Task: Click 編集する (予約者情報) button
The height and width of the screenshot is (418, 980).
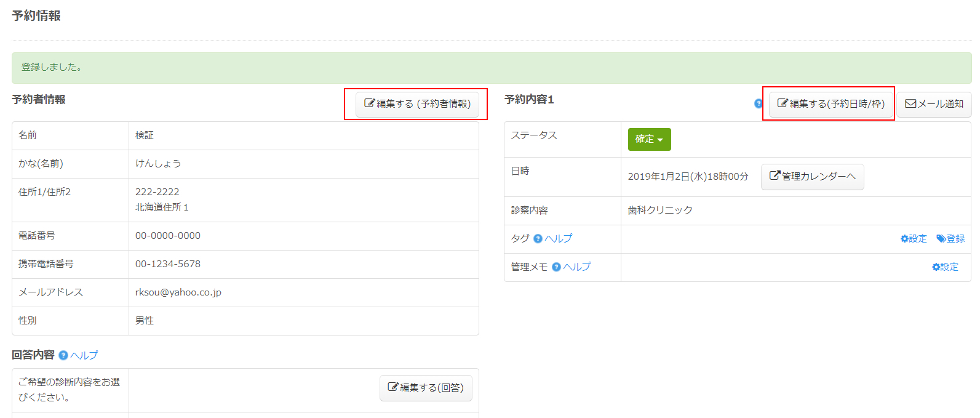Action: point(417,104)
